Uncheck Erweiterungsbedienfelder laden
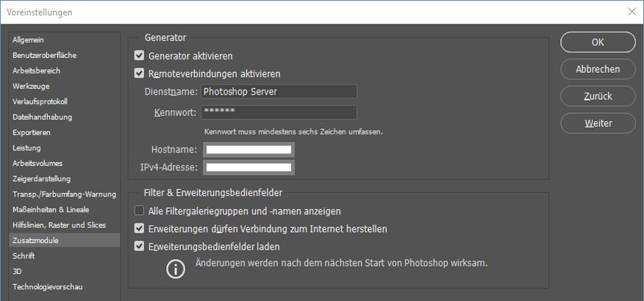 click(139, 246)
